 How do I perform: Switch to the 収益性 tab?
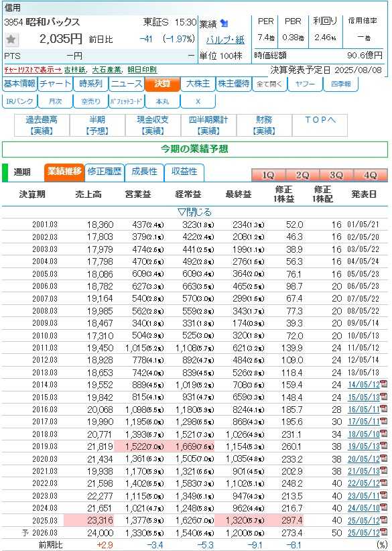(x=184, y=172)
